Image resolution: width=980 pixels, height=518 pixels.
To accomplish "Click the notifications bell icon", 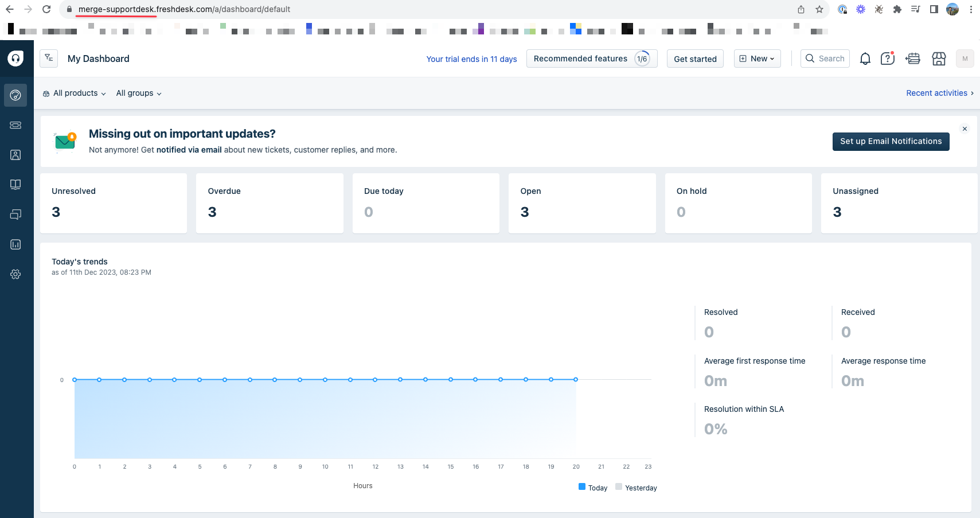I will tap(865, 59).
